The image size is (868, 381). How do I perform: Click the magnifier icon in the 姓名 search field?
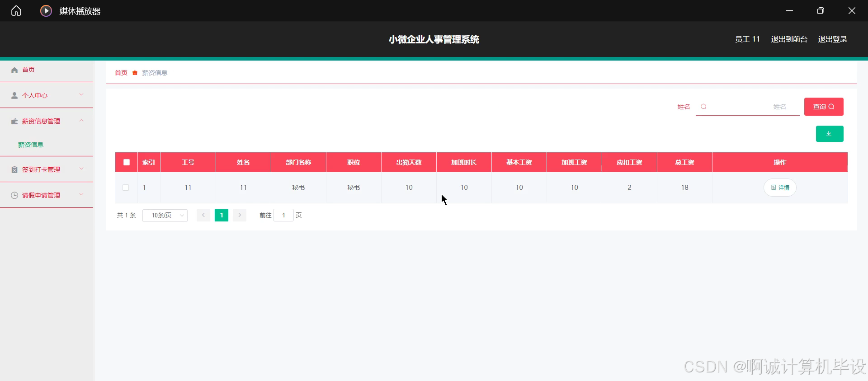tap(703, 107)
